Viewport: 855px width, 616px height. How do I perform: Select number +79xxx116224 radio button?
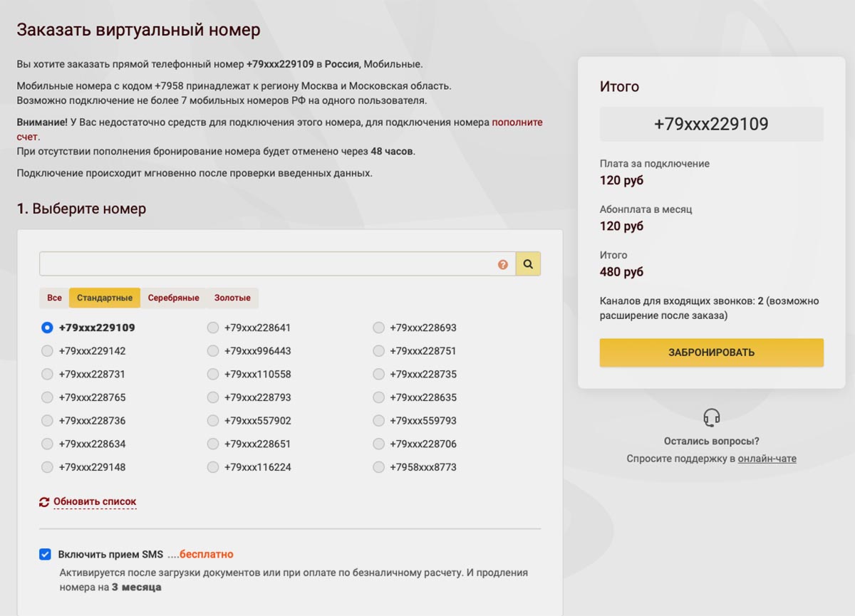coord(212,467)
